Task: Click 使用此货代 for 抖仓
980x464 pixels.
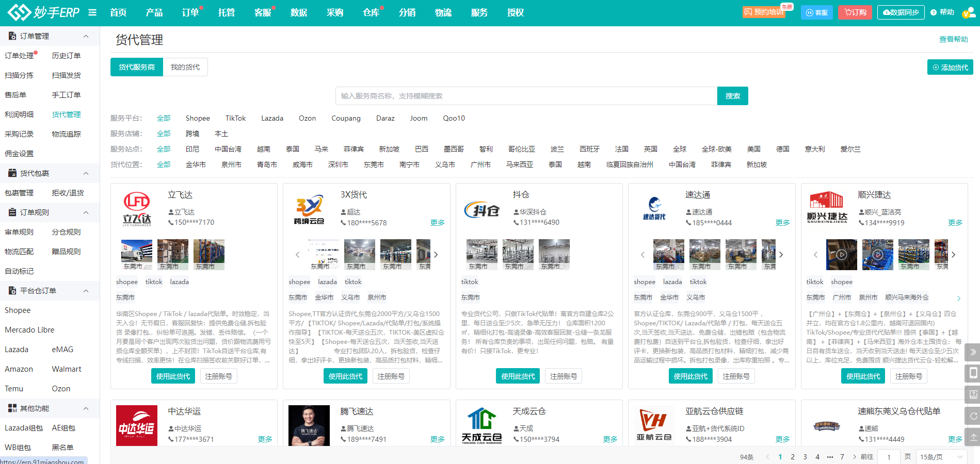Action: point(518,376)
